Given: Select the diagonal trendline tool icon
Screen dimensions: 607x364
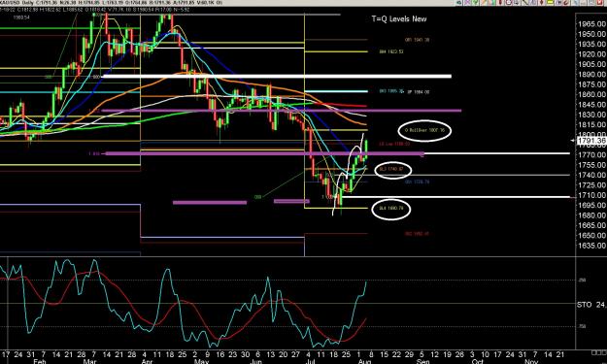Looking at the screenshot, I should [525, 2].
